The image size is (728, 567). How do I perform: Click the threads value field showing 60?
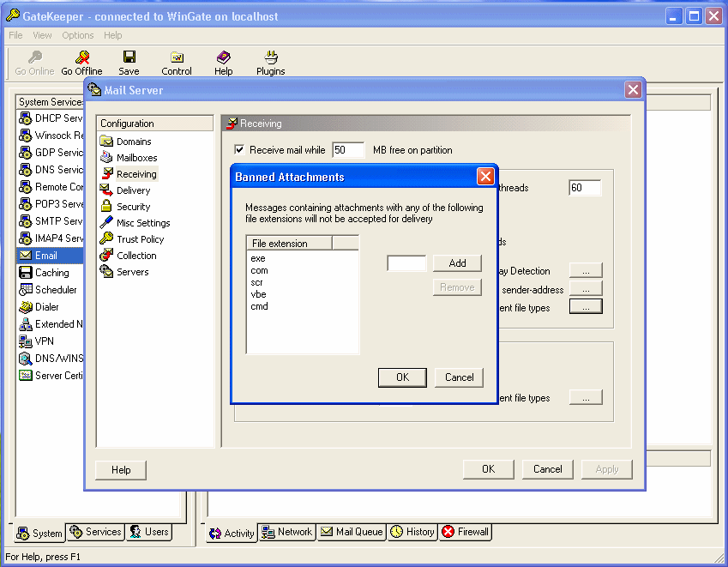coord(585,188)
